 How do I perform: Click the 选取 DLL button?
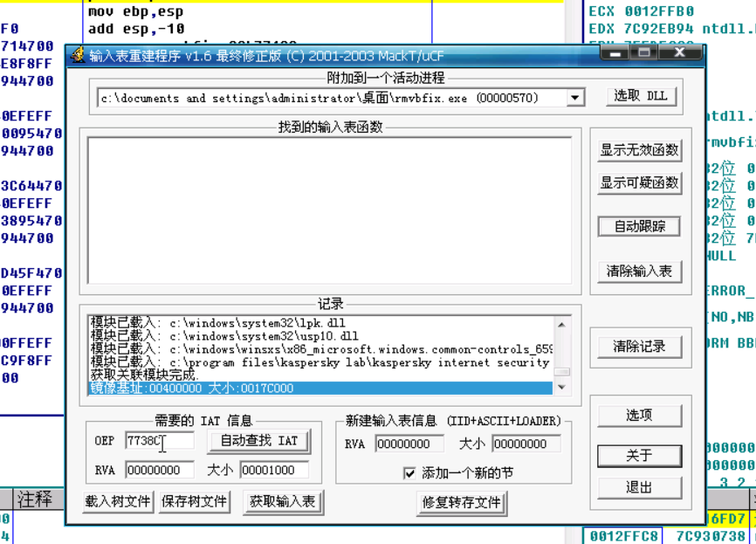pos(642,97)
